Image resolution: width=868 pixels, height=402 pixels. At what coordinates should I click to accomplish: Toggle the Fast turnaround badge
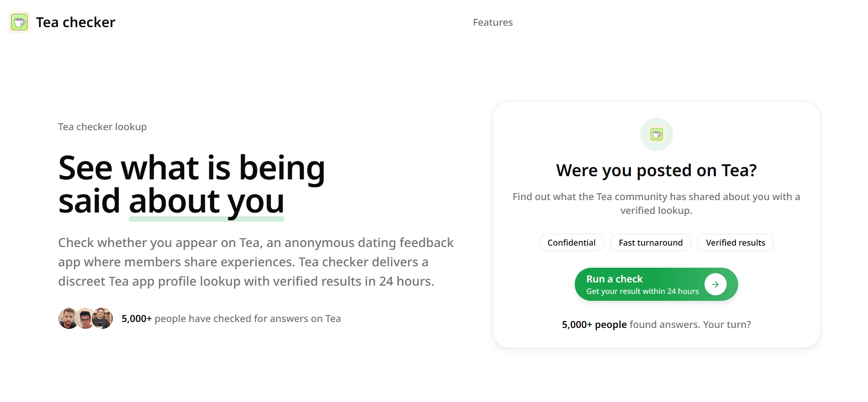point(651,242)
